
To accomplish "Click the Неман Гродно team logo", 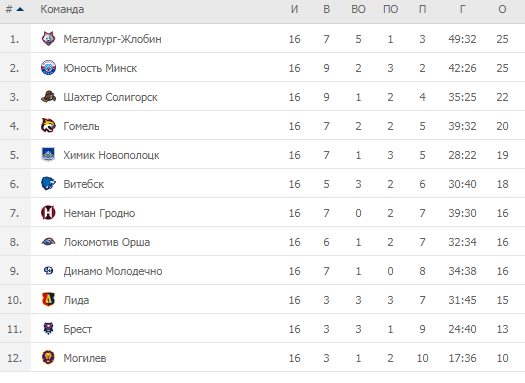I will pos(48,213).
